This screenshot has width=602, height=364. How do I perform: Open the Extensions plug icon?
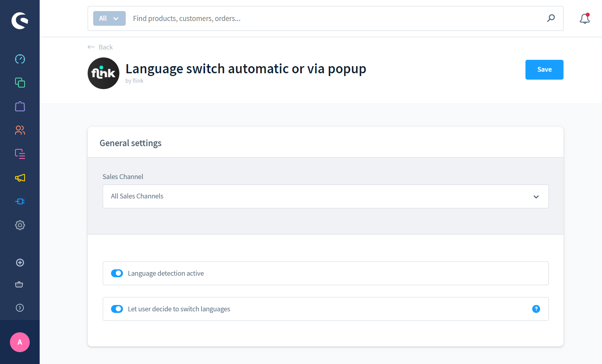[20, 201]
